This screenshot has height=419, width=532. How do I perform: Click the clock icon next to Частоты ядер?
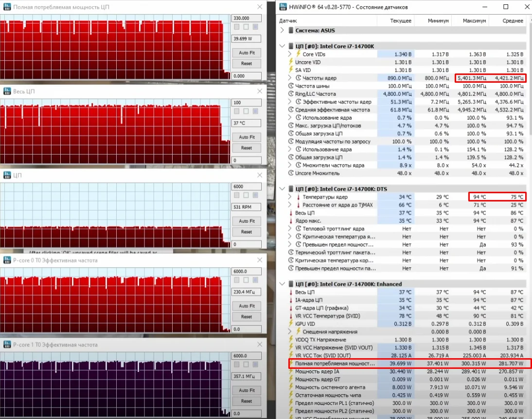click(298, 78)
